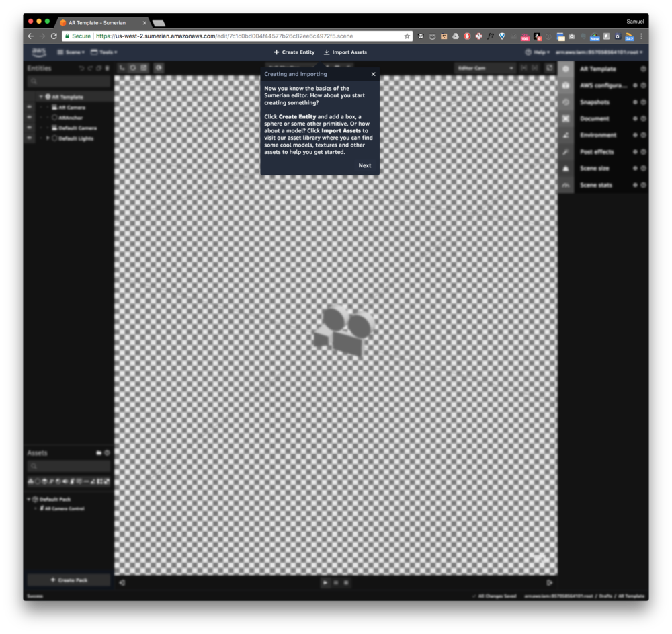Click the Post effects wand icon in right sidebar

point(564,152)
